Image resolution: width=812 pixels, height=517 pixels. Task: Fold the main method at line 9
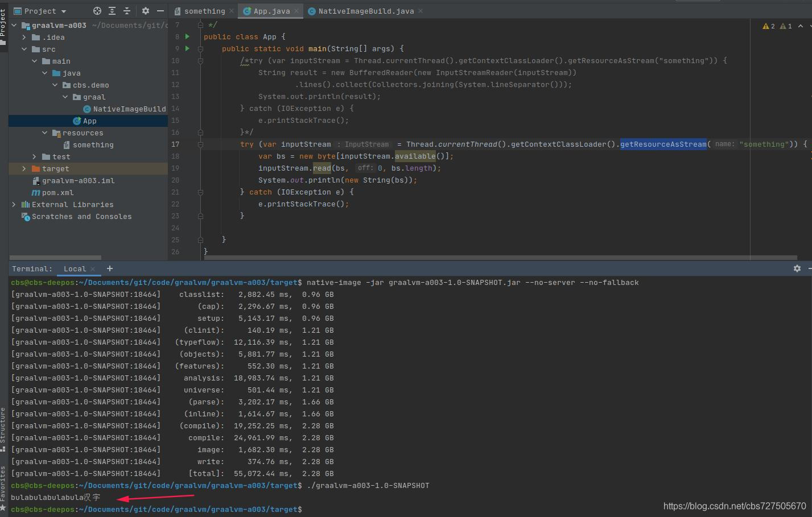pyautogui.click(x=200, y=49)
